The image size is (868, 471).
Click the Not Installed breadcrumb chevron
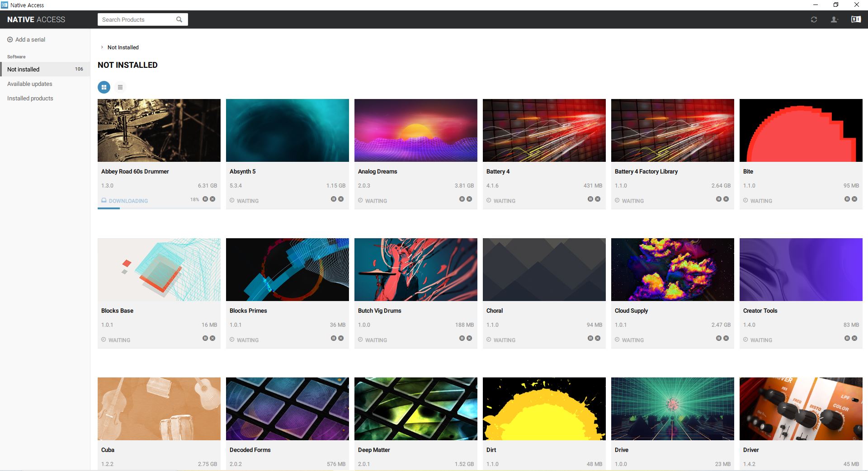coord(102,47)
